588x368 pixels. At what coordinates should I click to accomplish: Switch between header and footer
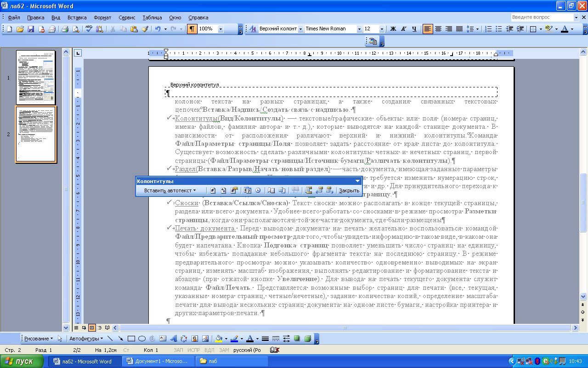coord(308,190)
